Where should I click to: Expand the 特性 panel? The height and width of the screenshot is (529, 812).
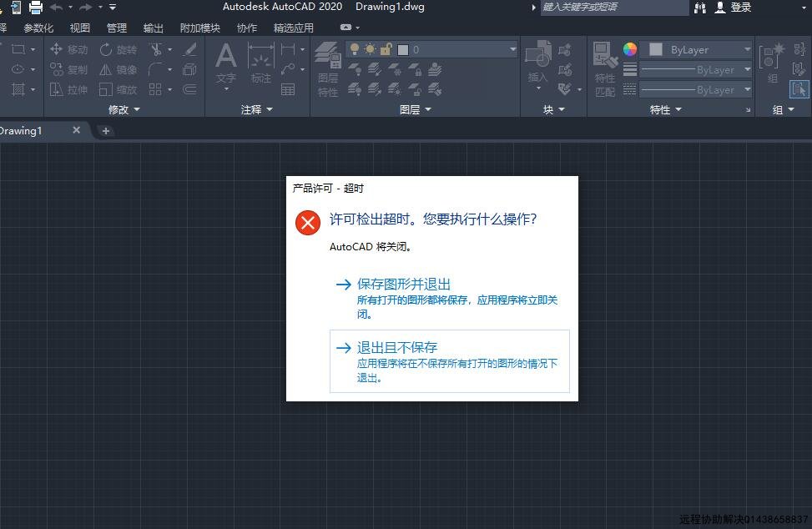coord(665,110)
